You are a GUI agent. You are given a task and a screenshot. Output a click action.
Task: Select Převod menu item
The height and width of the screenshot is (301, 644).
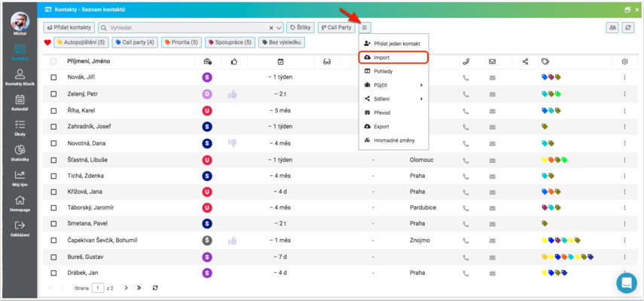tap(393, 112)
